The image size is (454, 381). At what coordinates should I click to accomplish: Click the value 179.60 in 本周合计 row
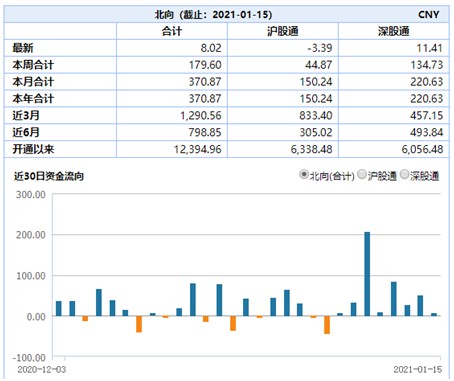click(x=205, y=65)
